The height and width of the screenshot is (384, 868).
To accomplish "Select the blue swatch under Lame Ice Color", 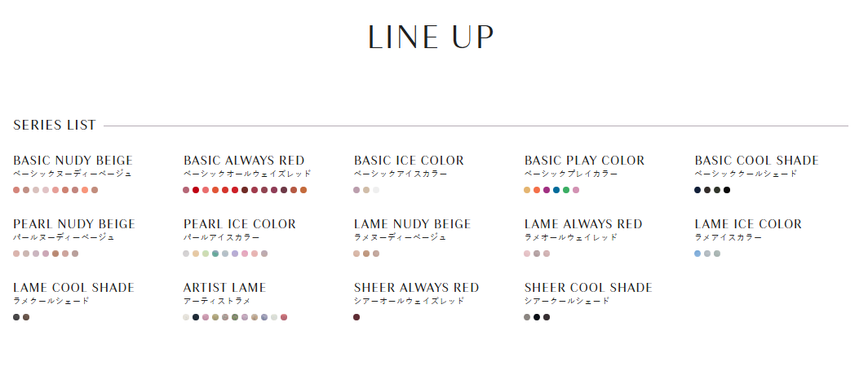I will click(x=697, y=254).
